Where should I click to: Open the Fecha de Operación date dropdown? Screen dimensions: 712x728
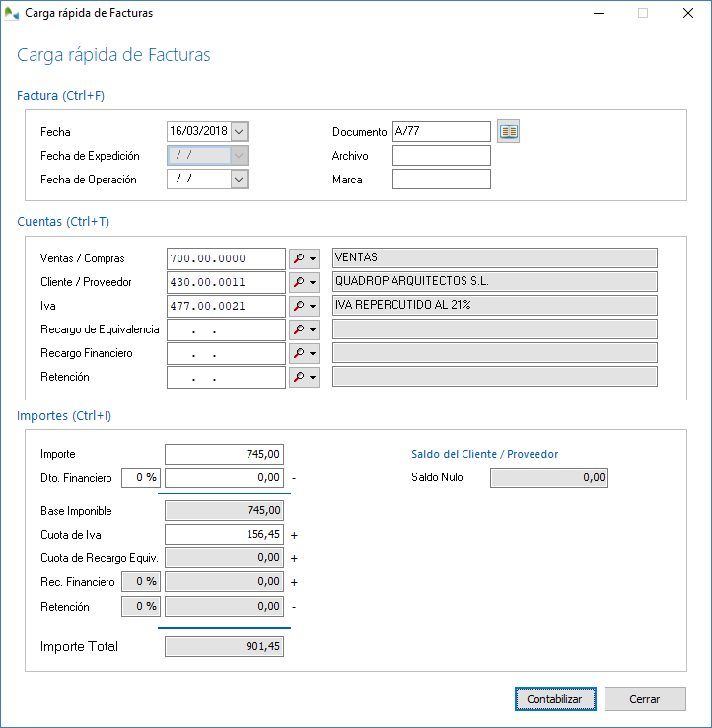click(239, 179)
